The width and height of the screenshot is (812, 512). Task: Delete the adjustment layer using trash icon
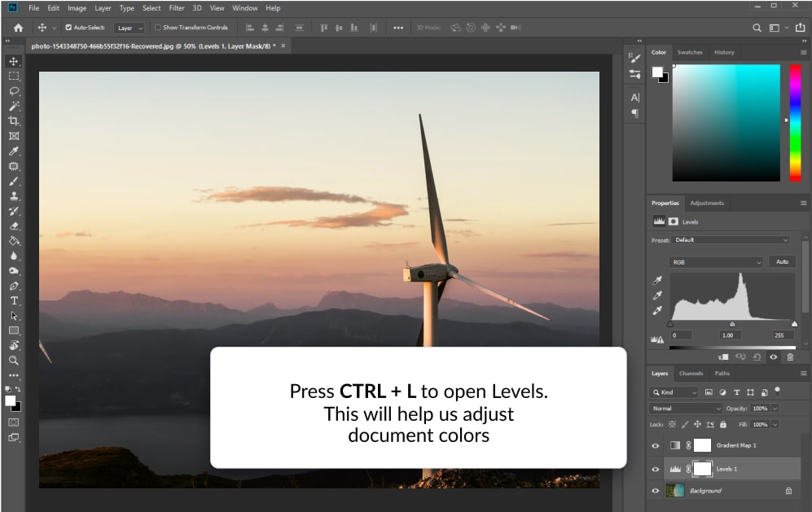click(x=790, y=357)
